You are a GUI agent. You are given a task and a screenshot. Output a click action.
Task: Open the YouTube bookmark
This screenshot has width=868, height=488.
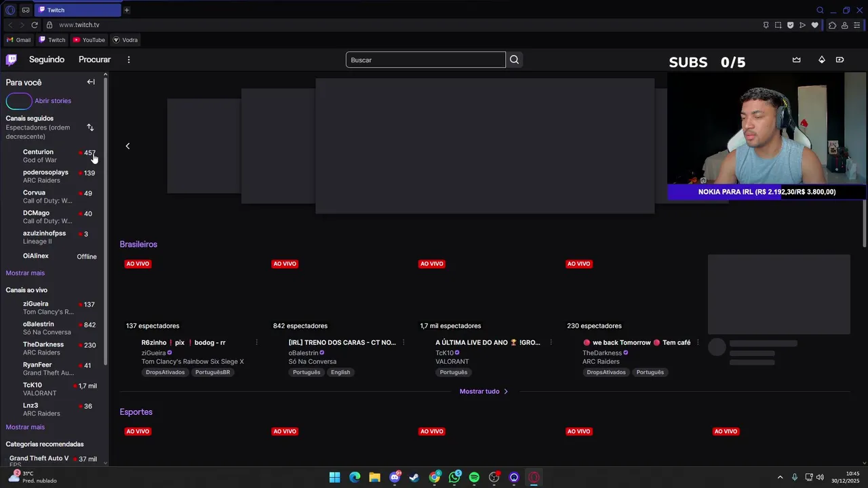coord(89,40)
